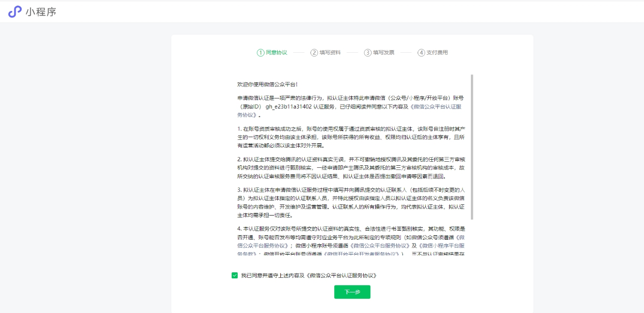
Task: Go to the 支付费用 step label
Action: pyautogui.click(x=437, y=53)
